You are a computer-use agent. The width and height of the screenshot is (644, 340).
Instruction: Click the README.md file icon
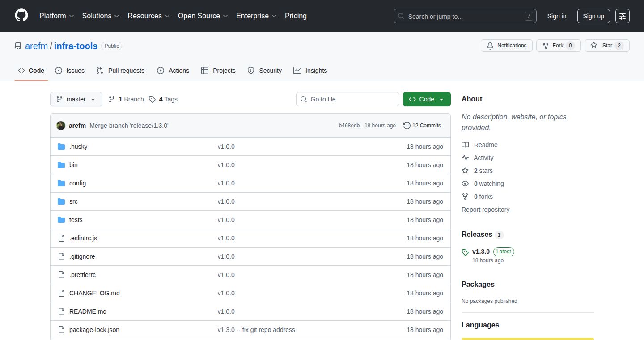(61, 311)
